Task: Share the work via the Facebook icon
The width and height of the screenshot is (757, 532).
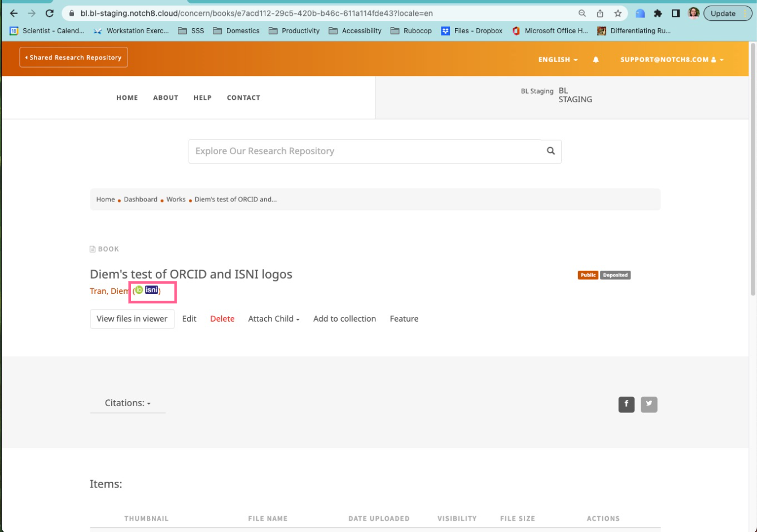Action: (x=626, y=404)
